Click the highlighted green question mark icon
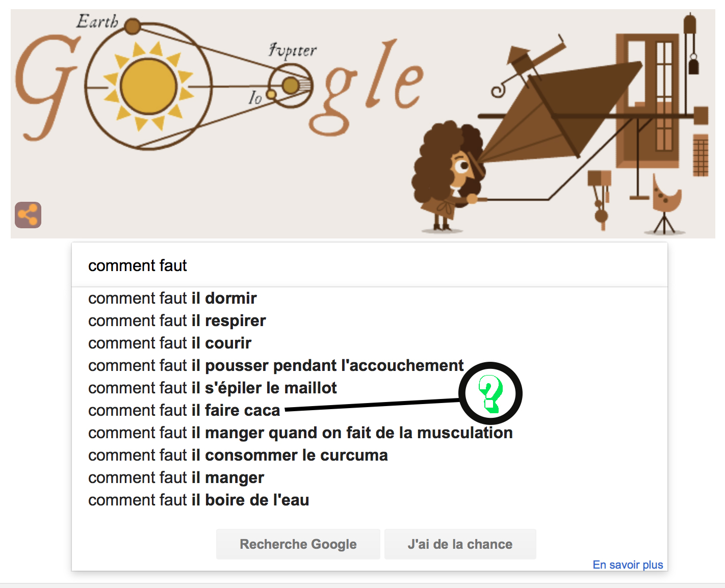 point(489,392)
